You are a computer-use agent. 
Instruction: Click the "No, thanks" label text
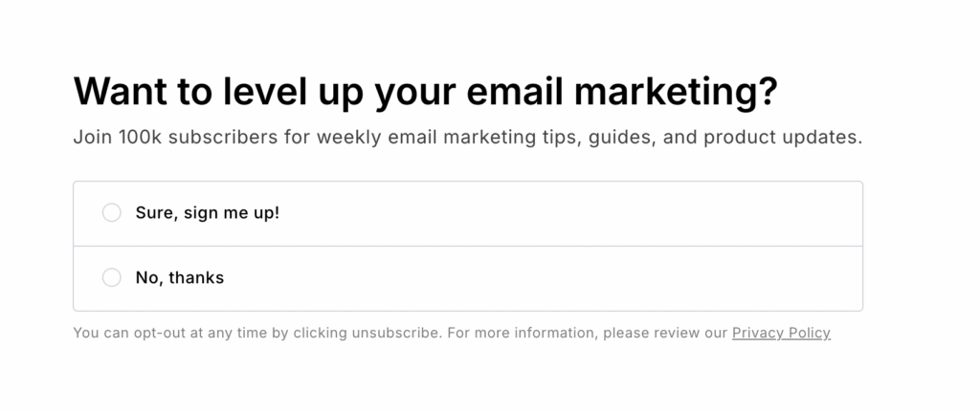pyautogui.click(x=180, y=278)
